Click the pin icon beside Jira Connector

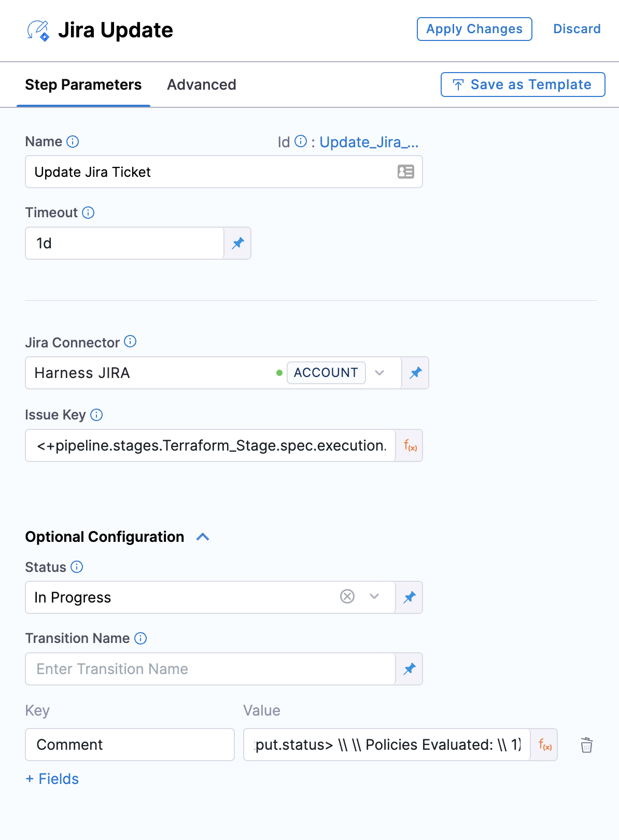click(416, 373)
